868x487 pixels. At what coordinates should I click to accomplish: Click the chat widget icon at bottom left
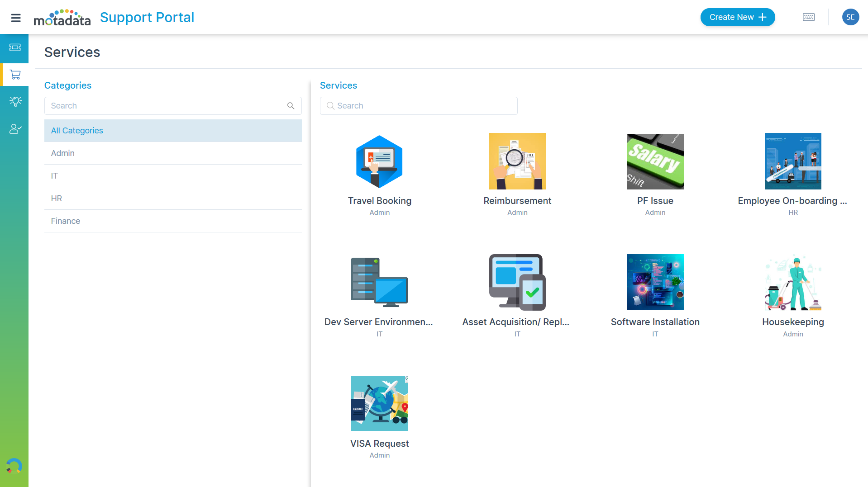click(14, 466)
